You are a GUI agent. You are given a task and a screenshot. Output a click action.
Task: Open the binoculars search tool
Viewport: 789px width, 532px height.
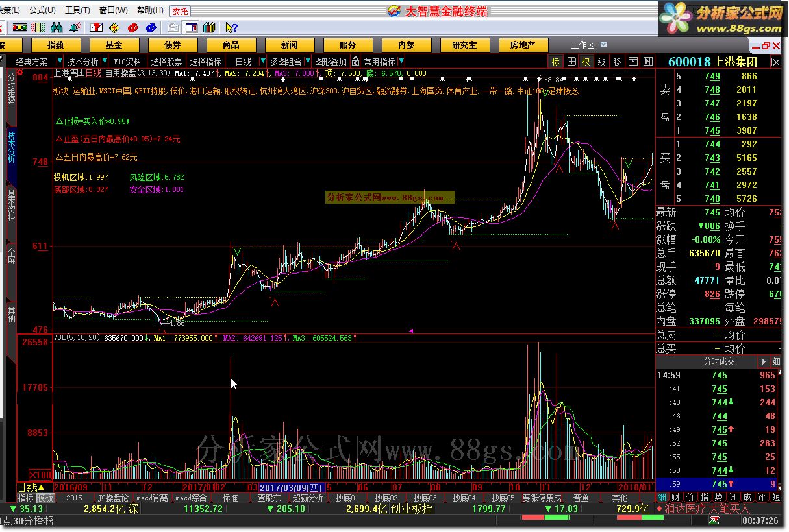pos(56,27)
